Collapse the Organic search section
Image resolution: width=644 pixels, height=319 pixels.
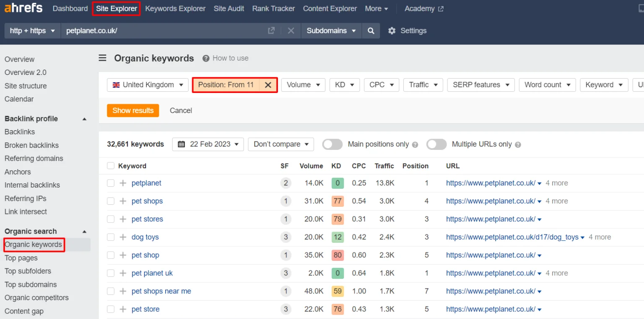point(84,232)
